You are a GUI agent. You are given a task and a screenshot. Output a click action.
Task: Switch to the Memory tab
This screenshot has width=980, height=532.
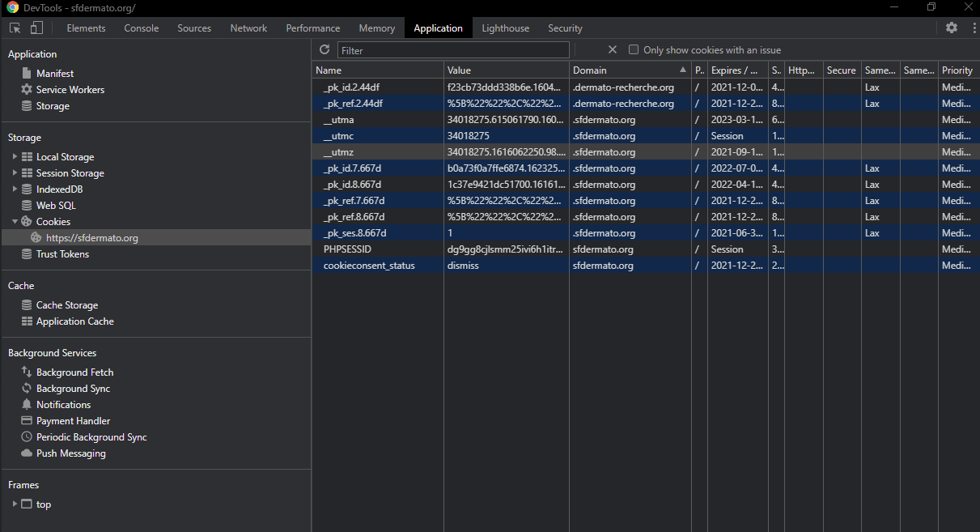coord(377,28)
